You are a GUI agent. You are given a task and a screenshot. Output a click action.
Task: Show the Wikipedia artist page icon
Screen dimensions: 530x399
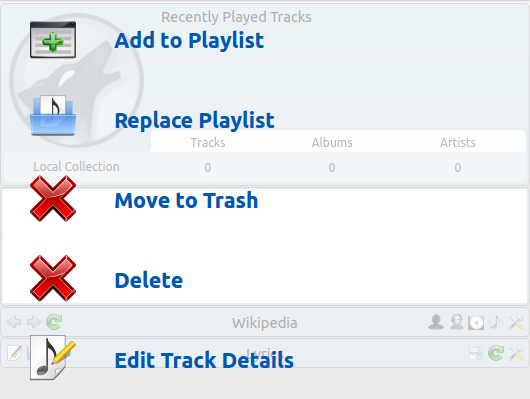[x=436, y=322]
